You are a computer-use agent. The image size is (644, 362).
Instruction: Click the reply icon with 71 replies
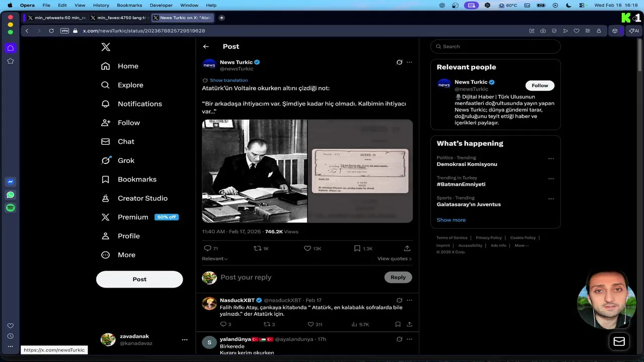tap(207, 248)
